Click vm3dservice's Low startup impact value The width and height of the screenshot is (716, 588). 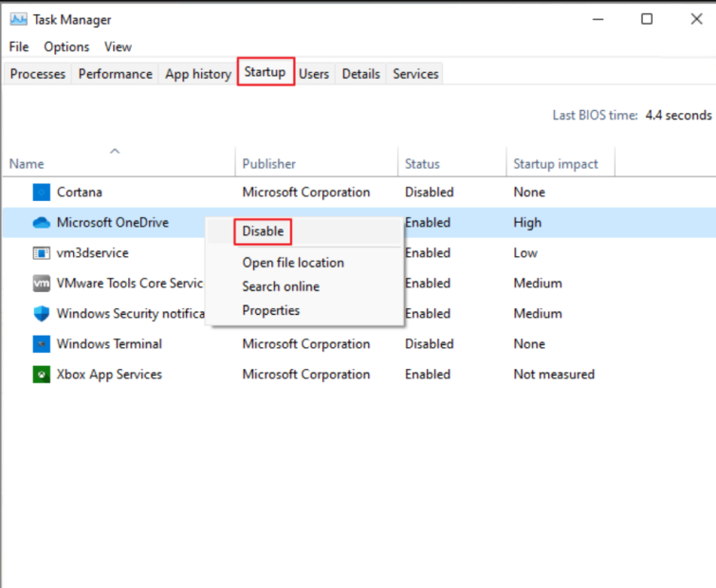[x=525, y=253]
